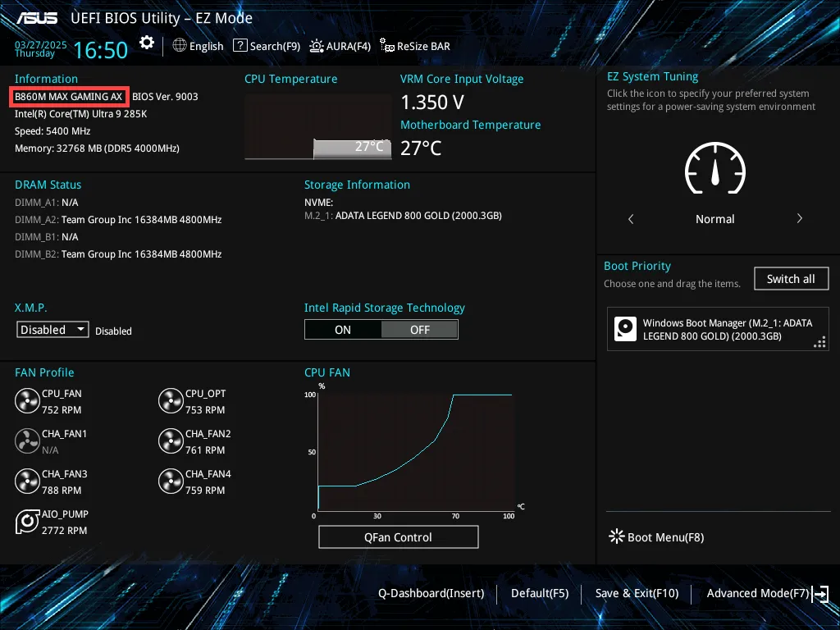Enter Advanced Mode with F7
Image resolution: width=840 pixels, height=630 pixels.
point(757,592)
